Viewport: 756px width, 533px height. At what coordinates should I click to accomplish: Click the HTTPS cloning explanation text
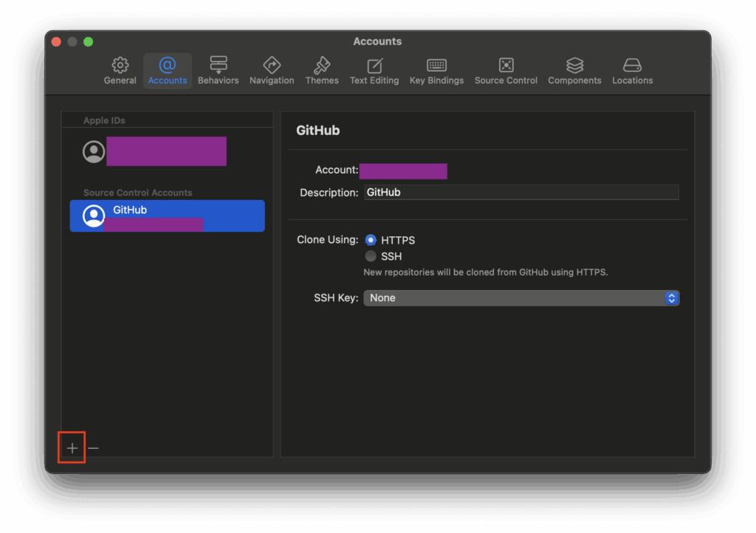(486, 272)
